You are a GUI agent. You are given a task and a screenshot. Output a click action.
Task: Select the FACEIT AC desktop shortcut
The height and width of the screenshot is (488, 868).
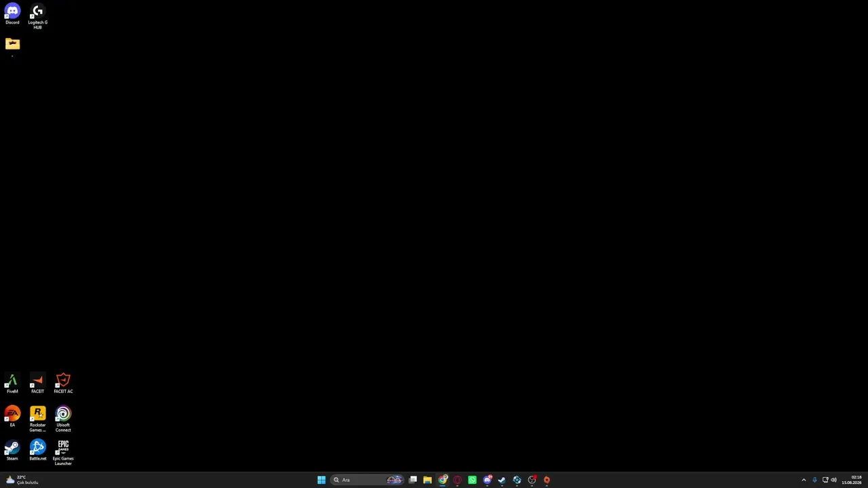click(x=63, y=384)
